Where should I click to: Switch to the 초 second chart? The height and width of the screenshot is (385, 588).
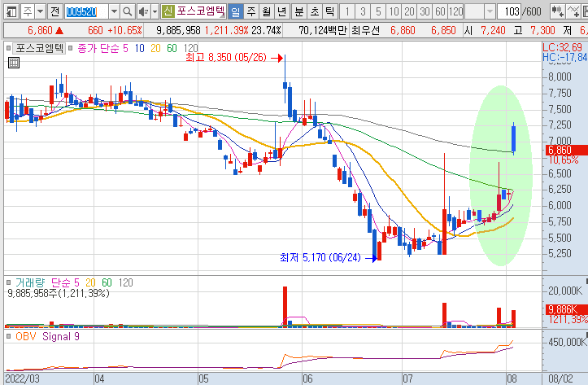pos(314,12)
